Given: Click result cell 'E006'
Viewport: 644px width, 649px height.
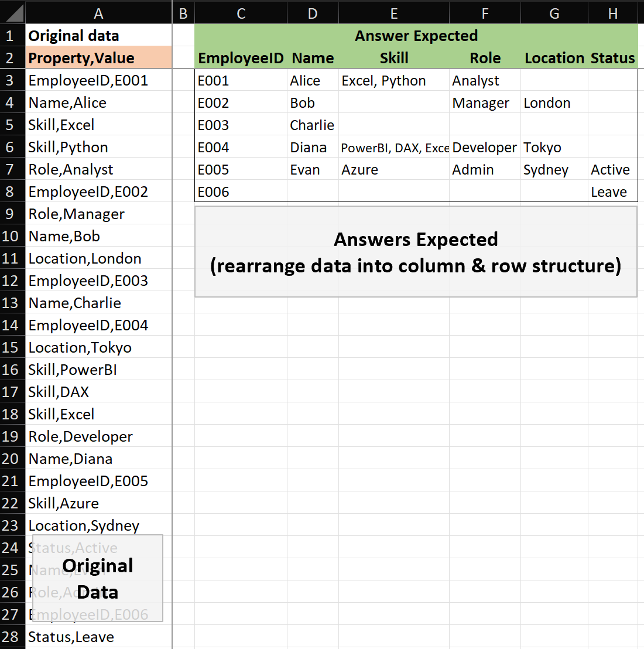Looking at the screenshot, I should pyautogui.click(x=241, y=191).
